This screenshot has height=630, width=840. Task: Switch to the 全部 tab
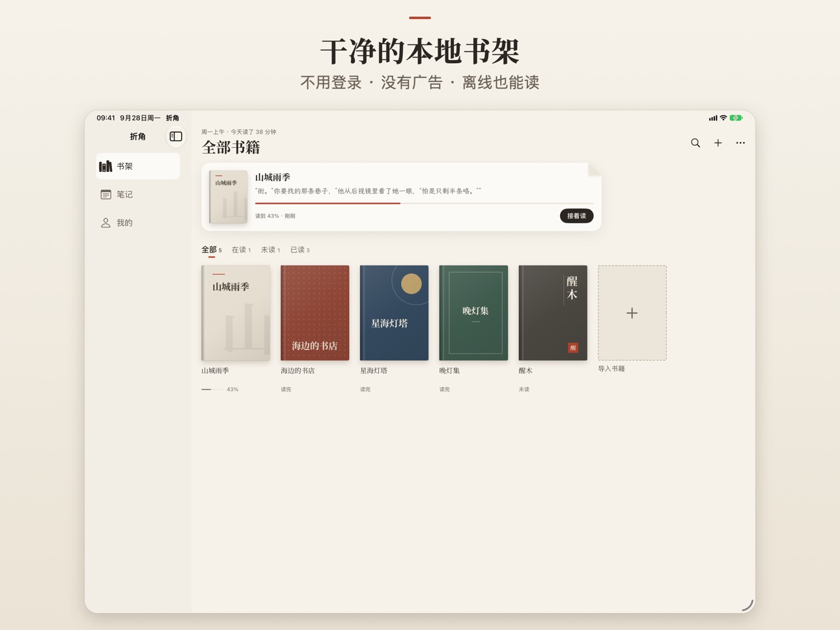211,250
